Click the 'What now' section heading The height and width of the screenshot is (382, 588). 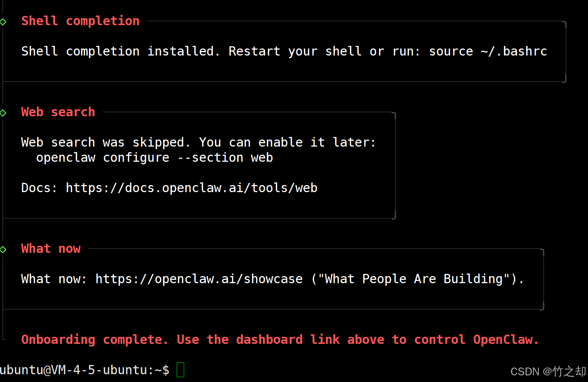point(51,249)
